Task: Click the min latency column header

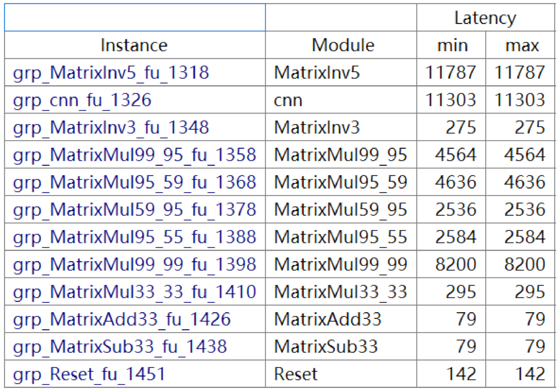Action: click(452, 45)
